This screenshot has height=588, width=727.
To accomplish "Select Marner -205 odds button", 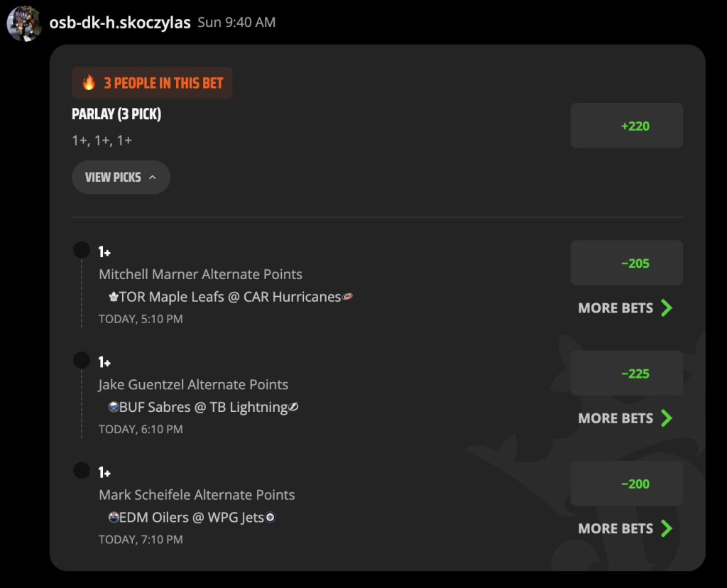I will click(626, 263).
